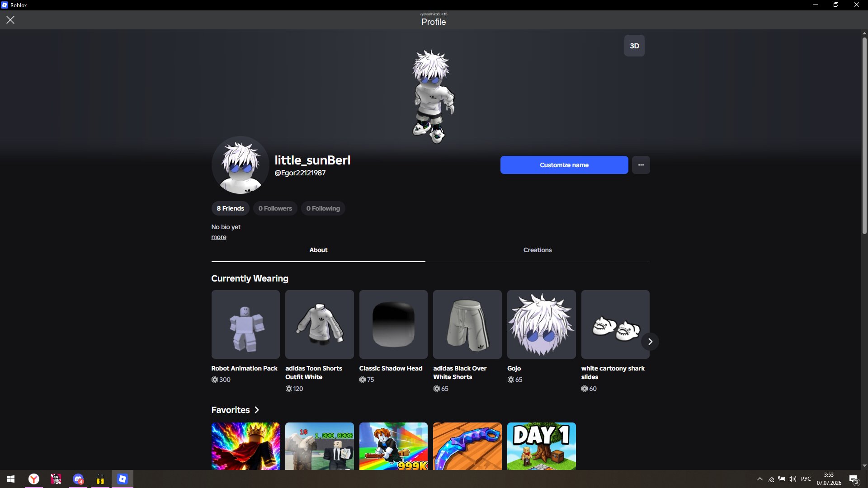Click the @Egor22121987 username text
This screenshot has height=488, width=868.
coord(300,173)
